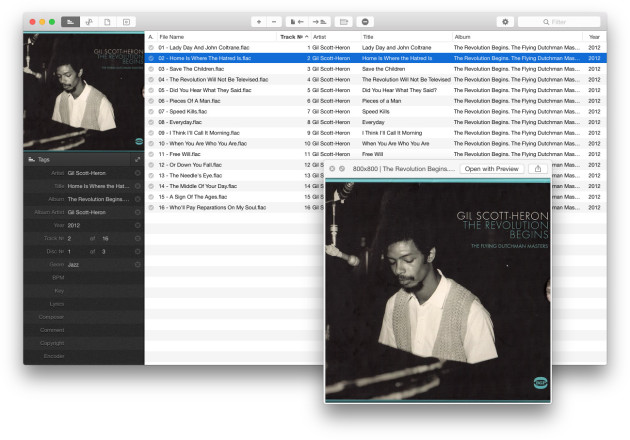The width and height of the screenshot is (630, 440).
Task: Click the minus button to remove files
Action: (274, 21)
